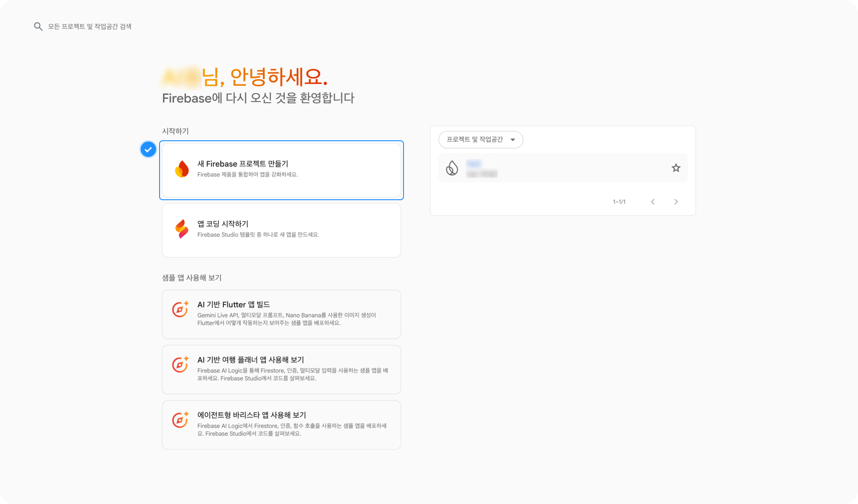Click the Firebase Studio logo icon
Screen dimensions: 858x504
click(x=182, y=229)
